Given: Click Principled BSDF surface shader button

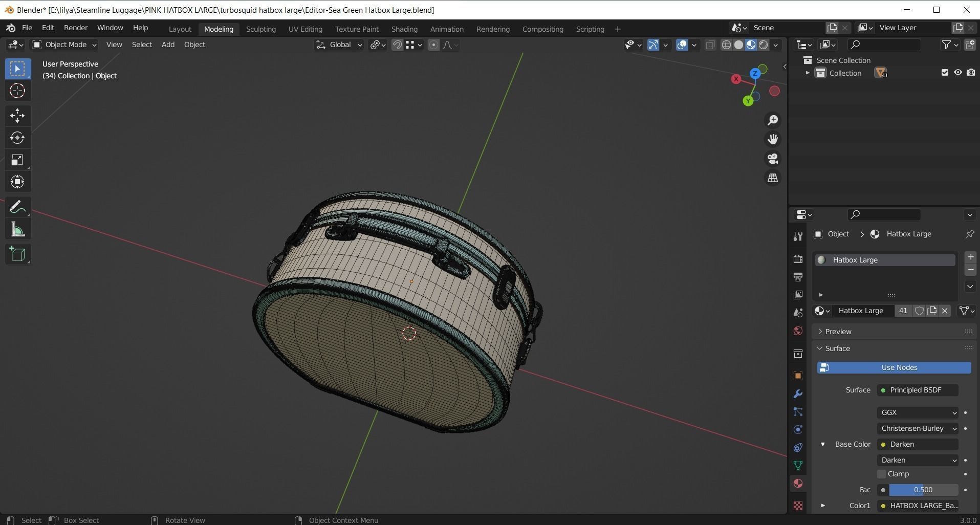Looking at the screenshot, I should pos(918,390).
